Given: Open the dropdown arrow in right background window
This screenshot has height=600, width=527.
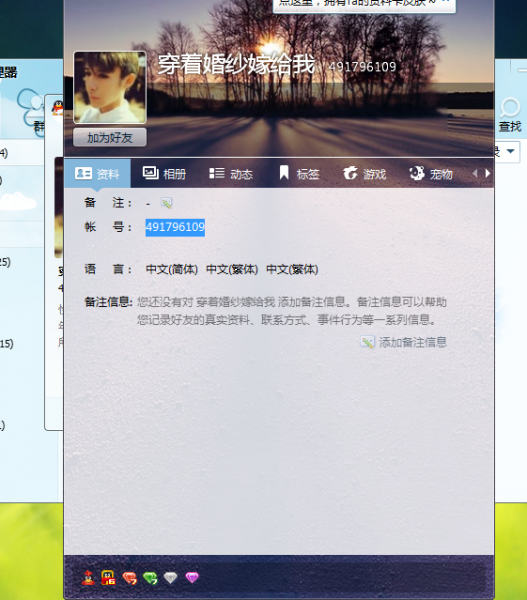Looking at the screenshot, I should [x=510, y=152].
